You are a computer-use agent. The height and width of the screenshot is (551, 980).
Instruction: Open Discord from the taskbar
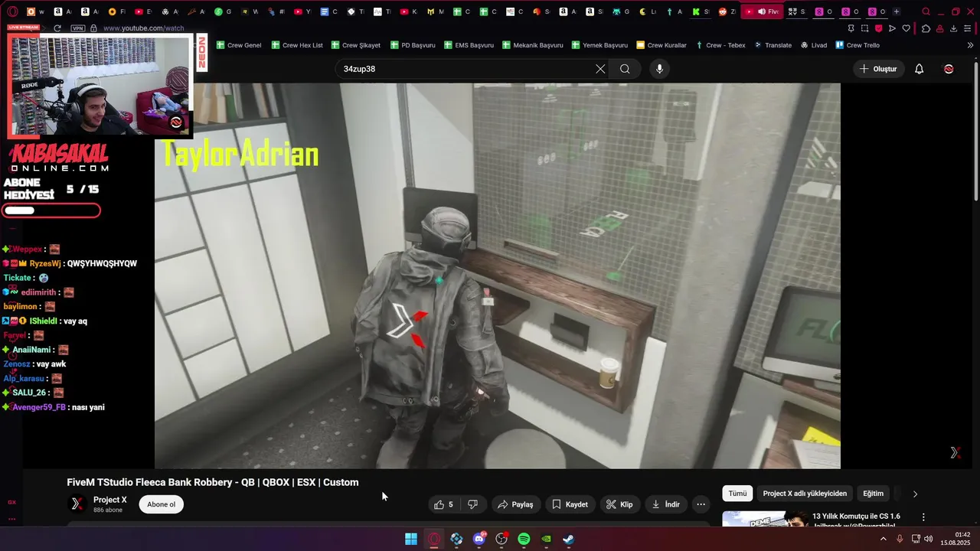(479, 539)
